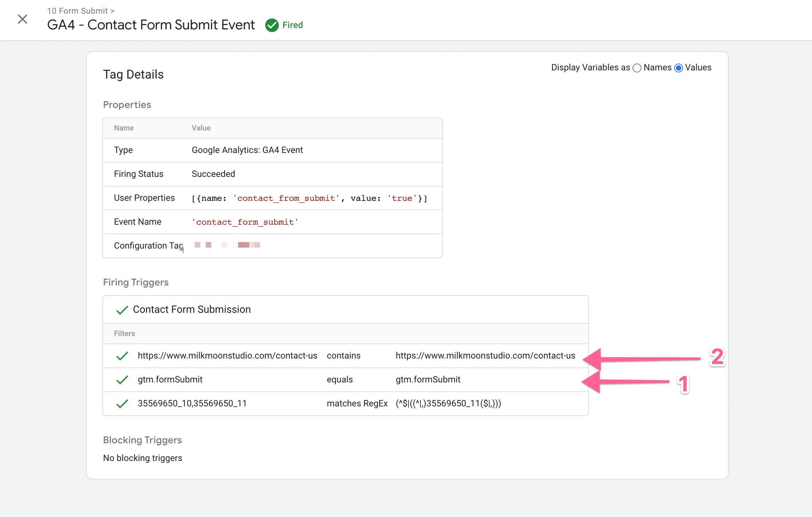
Task: Select the Values display option
Action: 679,68
